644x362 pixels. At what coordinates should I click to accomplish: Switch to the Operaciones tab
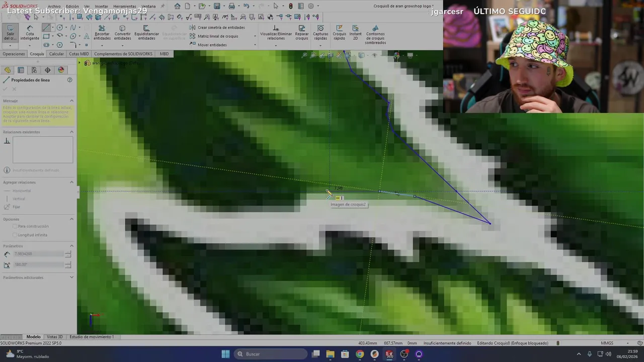click(x=14, y=54)
